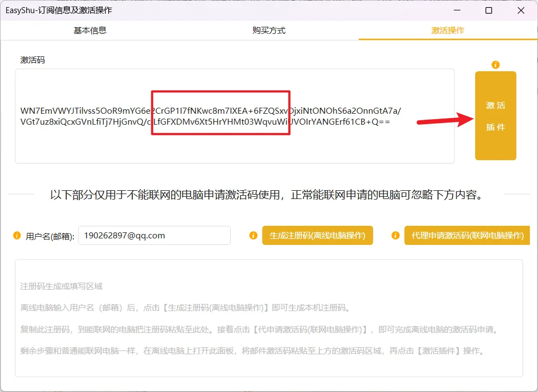Click info icon left of 生成注册码 button
Viewport: 538px width, 392px height.
tap(253, 235)
